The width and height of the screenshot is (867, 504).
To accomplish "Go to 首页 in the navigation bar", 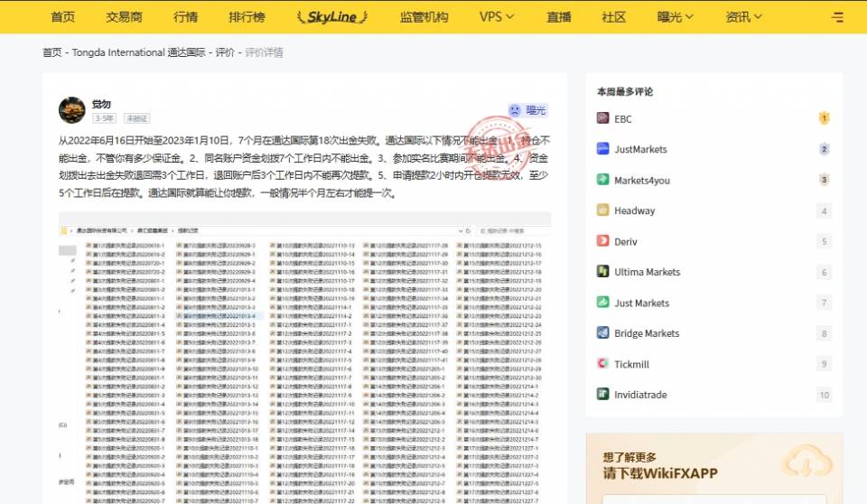I will point(62,17).
